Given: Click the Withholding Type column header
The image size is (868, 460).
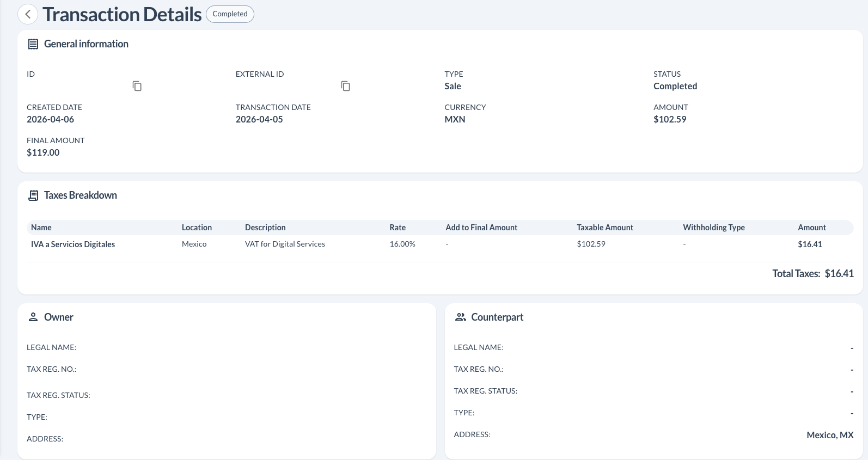Looking at the screenshot, I should point(714,228).
